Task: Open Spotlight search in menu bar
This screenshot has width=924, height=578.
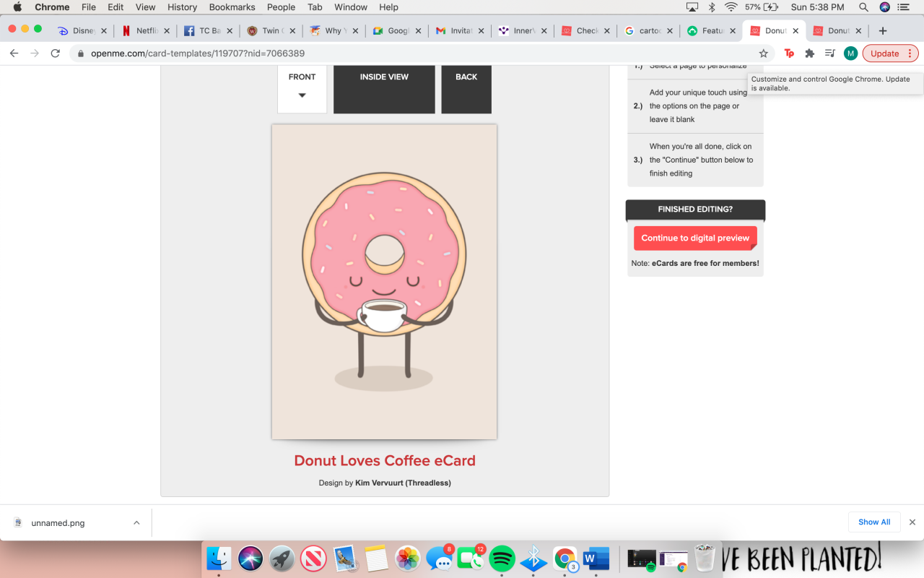Action: (x=863, y=7)
